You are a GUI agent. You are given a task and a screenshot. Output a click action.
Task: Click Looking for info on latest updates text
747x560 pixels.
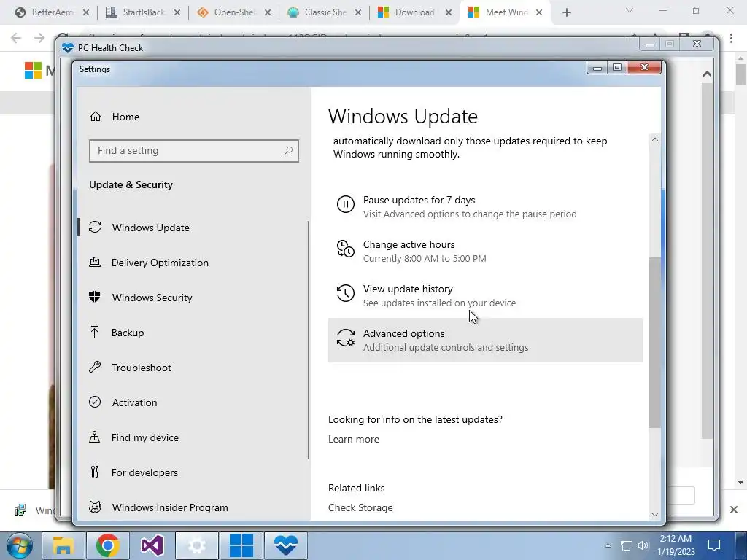415,419
